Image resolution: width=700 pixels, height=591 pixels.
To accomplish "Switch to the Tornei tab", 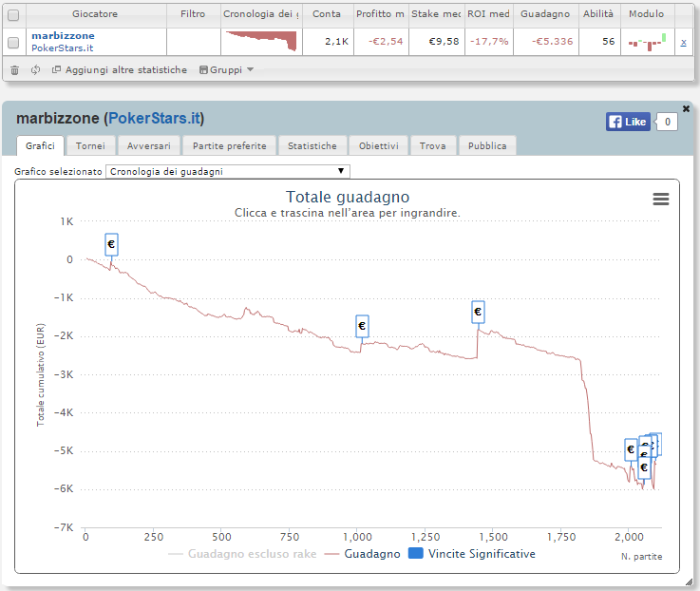I will 90,146.
